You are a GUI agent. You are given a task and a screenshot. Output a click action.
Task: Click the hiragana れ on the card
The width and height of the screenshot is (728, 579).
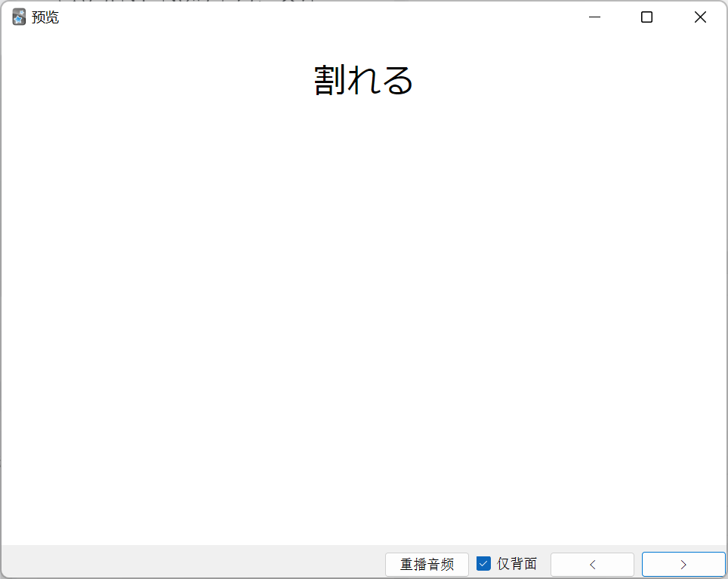click(365, 81)
